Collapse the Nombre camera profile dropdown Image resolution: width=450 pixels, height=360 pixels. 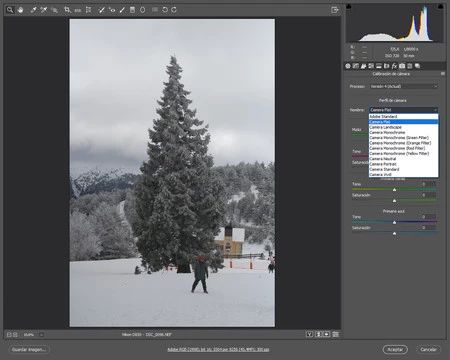coord(404,110)
